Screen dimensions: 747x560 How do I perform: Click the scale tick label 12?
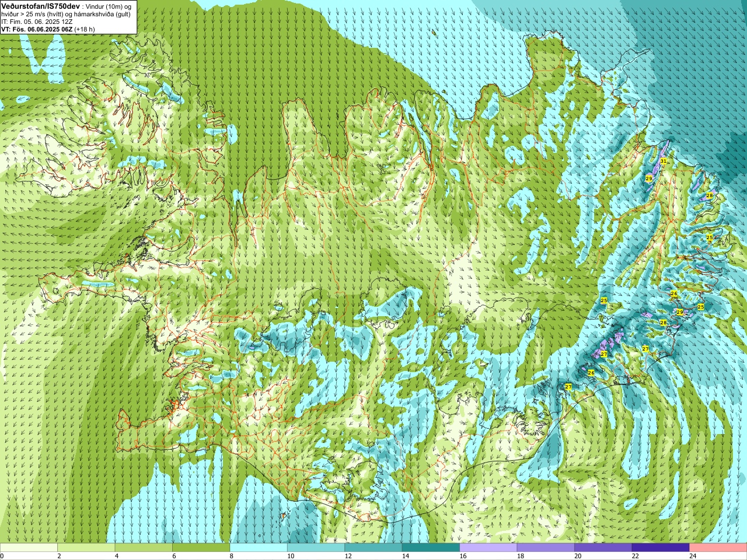(x=347, y=556)
